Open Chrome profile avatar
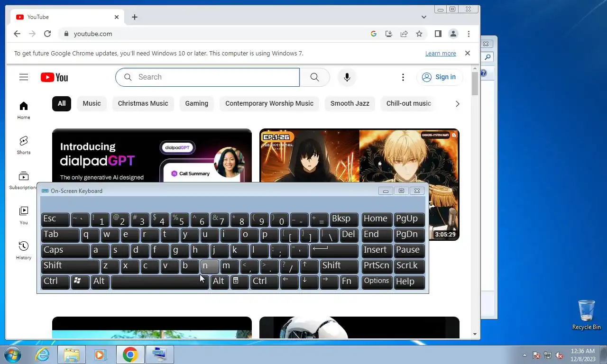 (453, 34)
